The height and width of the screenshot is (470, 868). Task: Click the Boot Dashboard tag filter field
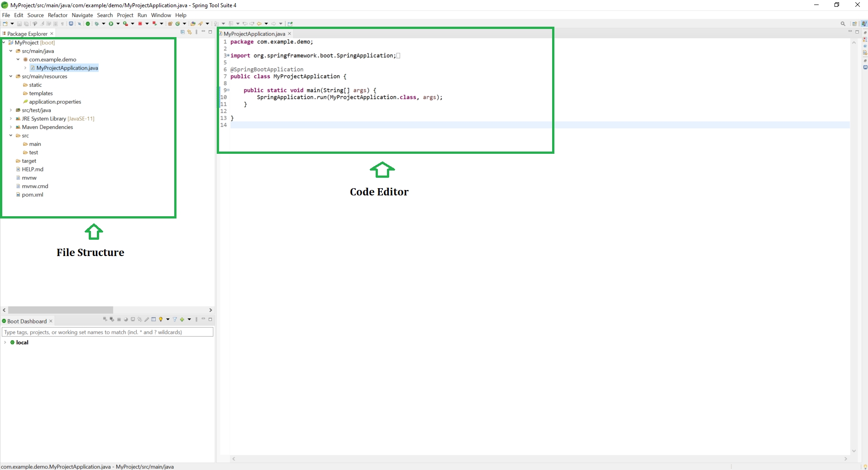click(x=108, y=332)
